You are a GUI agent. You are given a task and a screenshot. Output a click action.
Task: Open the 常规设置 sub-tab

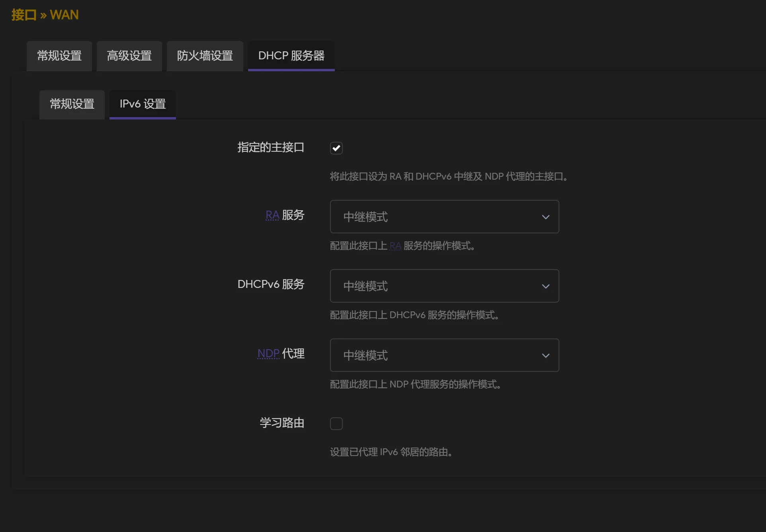pos(72,105)
